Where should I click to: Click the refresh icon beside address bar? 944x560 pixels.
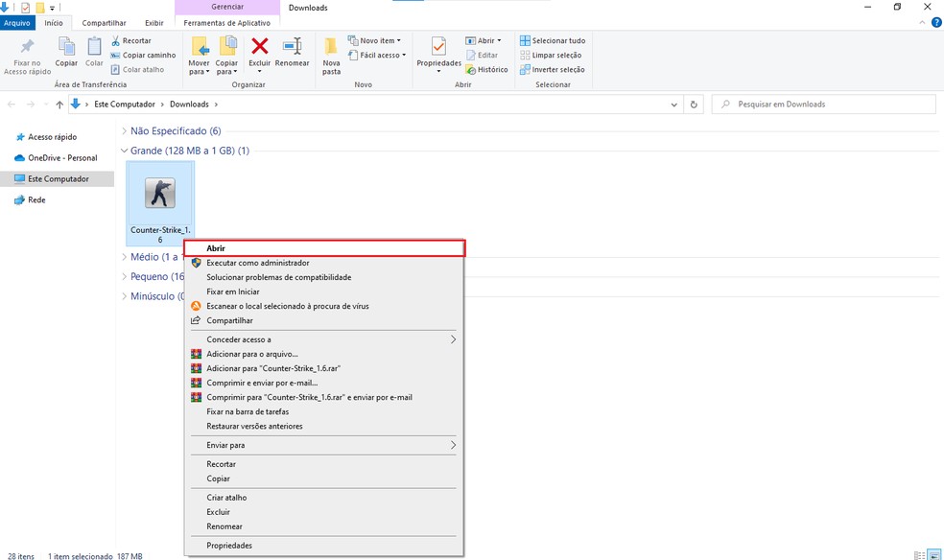tap(694, 105)
